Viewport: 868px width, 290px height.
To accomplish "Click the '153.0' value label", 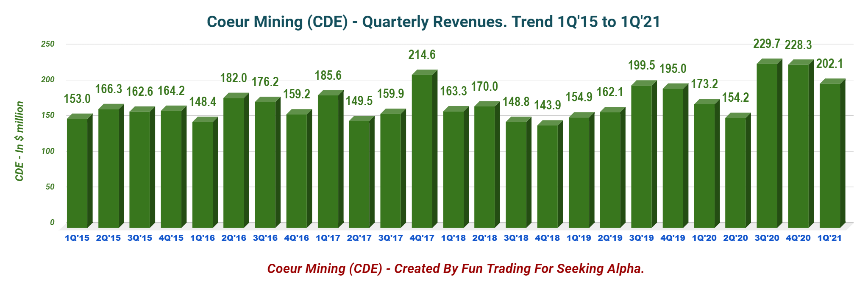I will coord(77,99).
